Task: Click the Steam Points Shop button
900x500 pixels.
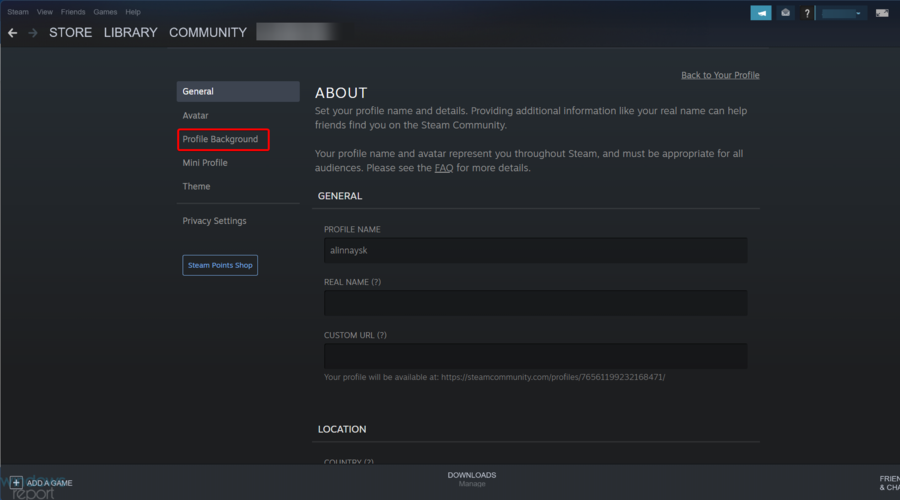Action: point(220,265)
